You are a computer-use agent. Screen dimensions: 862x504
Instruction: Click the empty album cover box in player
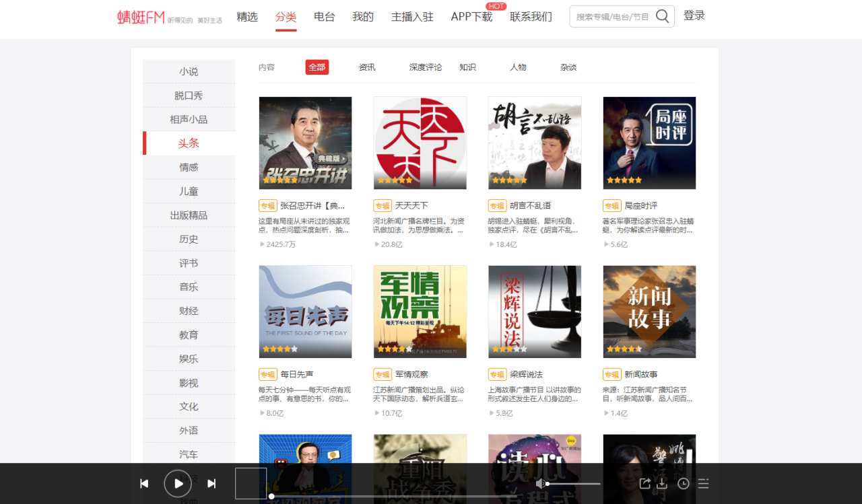[x=251, y=483]
